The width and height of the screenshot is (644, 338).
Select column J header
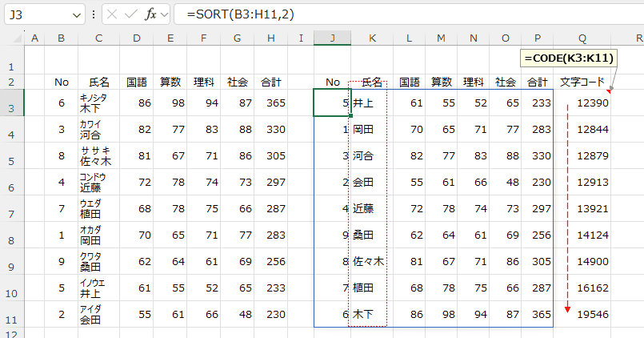tap(332, 38)
